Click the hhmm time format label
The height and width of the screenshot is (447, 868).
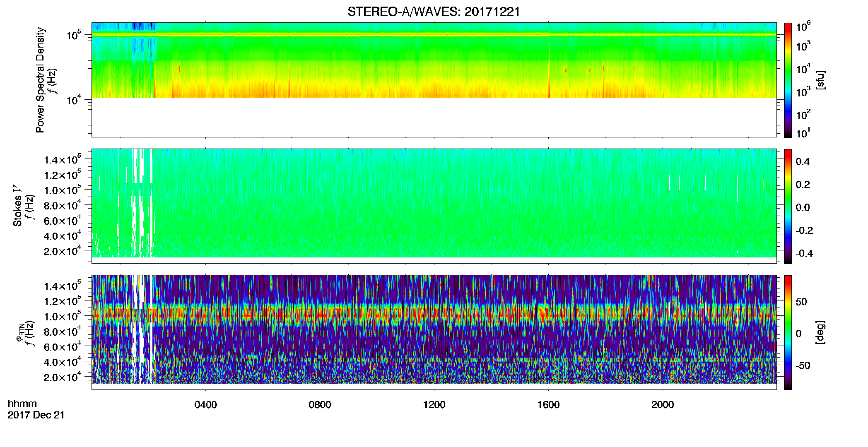22,404
